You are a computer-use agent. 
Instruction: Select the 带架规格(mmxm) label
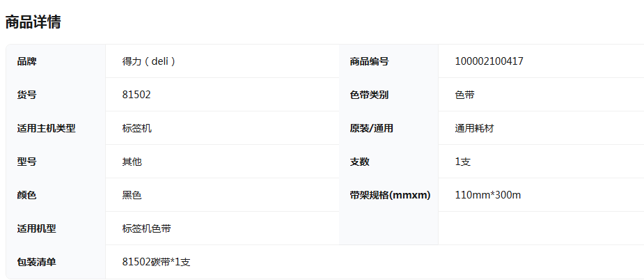coord(390,195)
